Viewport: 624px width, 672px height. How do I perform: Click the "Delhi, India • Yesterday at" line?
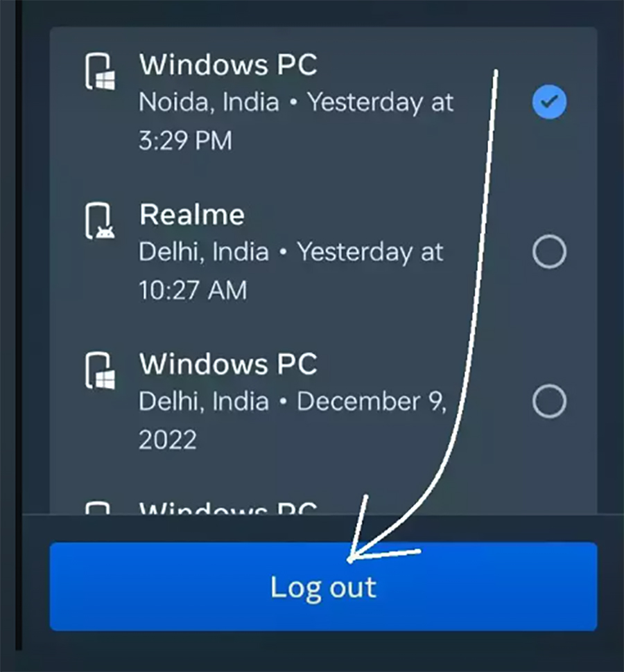pyautogui.click(x=291, y=252)
